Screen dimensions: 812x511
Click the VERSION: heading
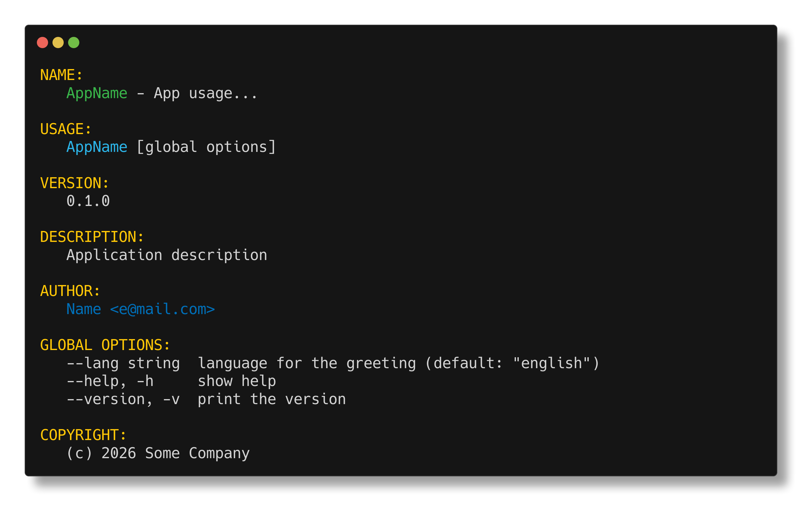(74, 183)
